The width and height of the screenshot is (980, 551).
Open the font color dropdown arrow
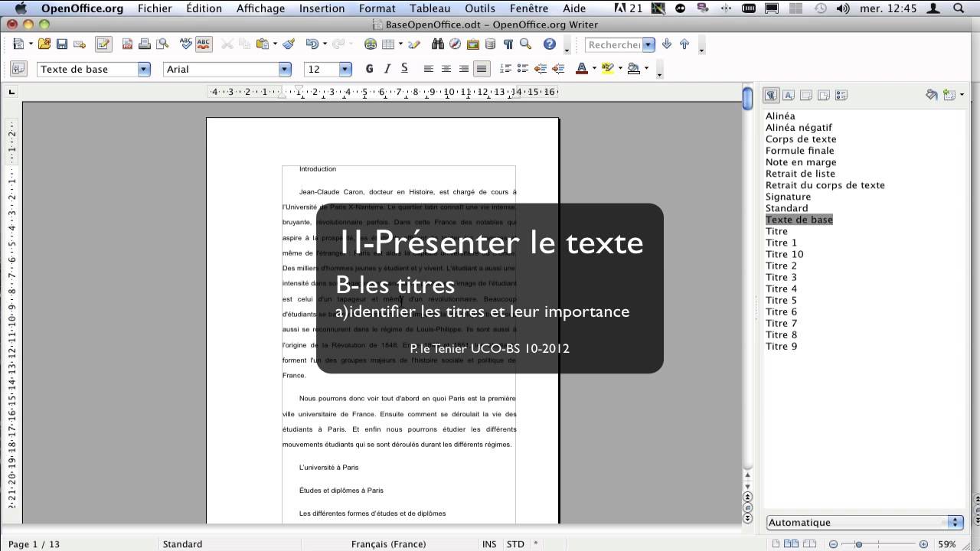(x=594, y=69)
